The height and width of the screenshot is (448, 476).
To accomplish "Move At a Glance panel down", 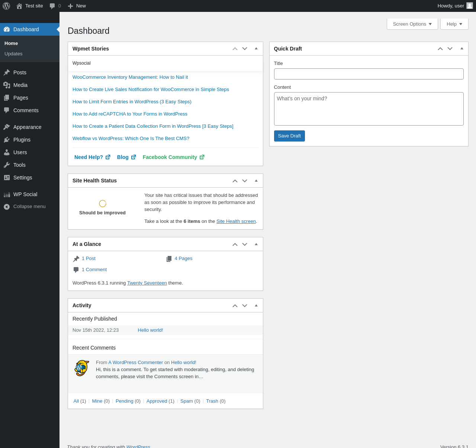I will click(x=245, y=244).
